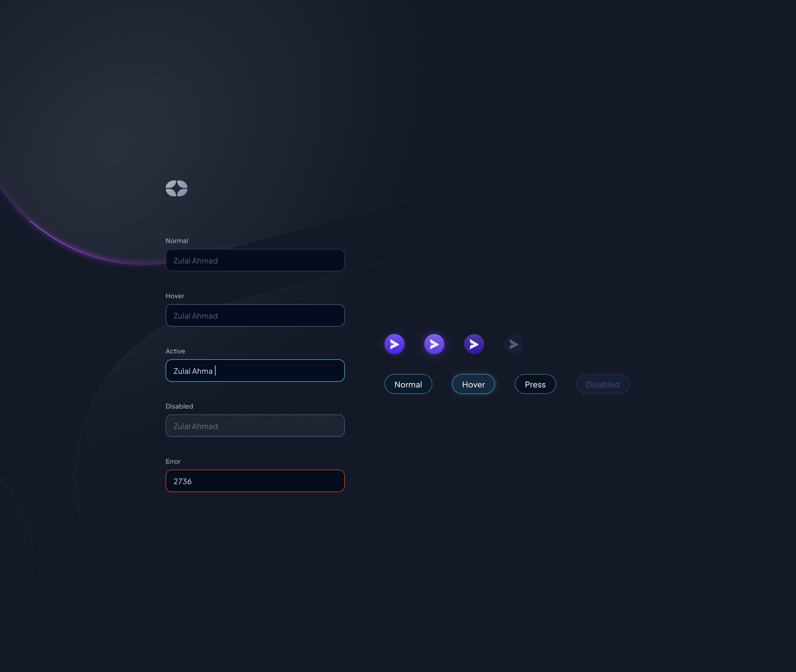Click the Normal pill button

click(408, 384)
